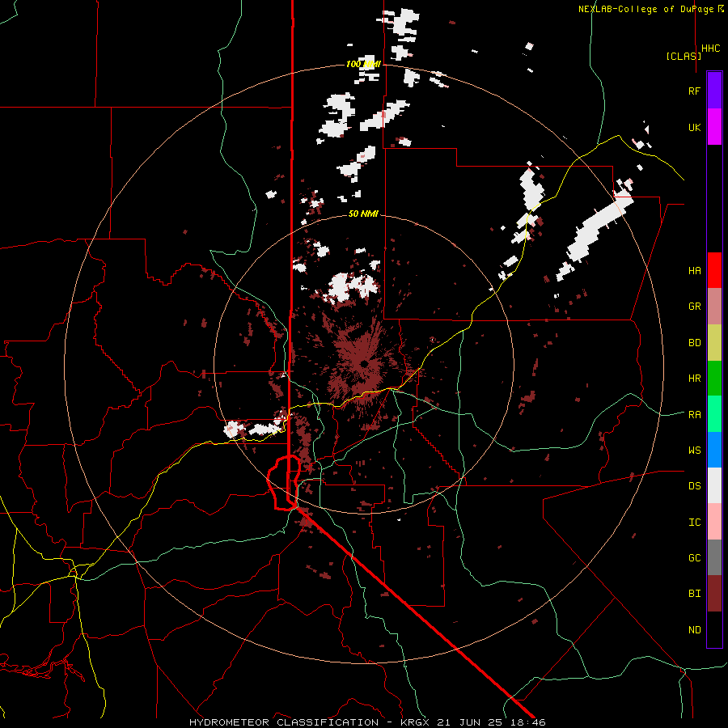The height and width of the screenshot is (728, 728).
Task: Click the RF legend label
Action: (694, 91)
